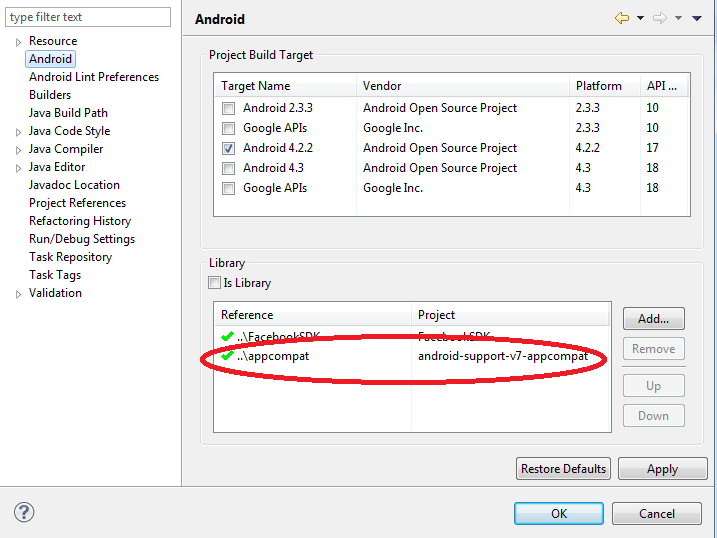Click the Remove library button

[x=653, y=348]
